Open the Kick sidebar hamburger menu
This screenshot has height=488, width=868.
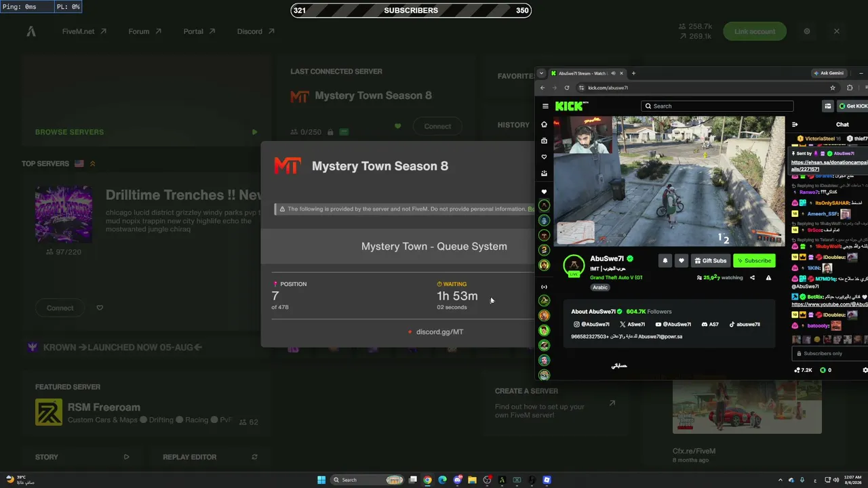(x=545, y=106)
